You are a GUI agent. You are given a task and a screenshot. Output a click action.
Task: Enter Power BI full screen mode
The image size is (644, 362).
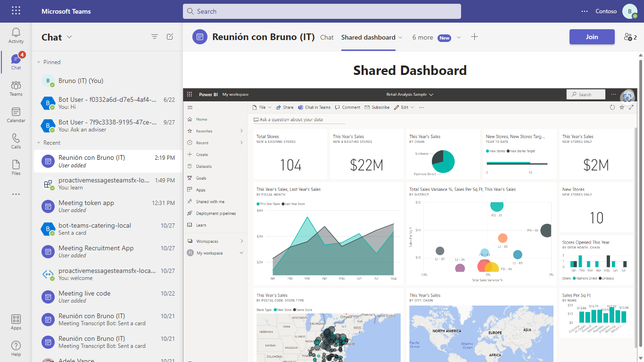coord(631,107)
